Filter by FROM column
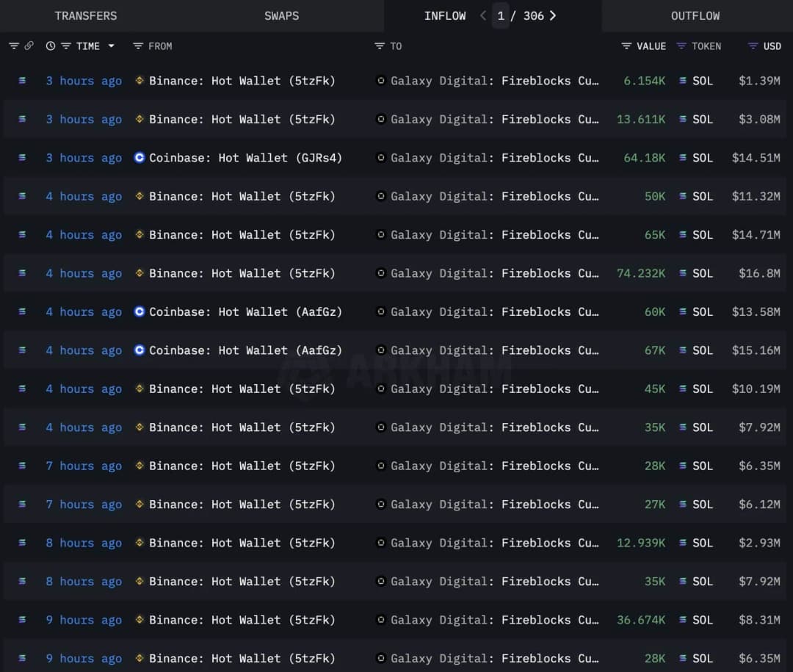The width and height of the screenshot is (793, 672). coord(137,46)
